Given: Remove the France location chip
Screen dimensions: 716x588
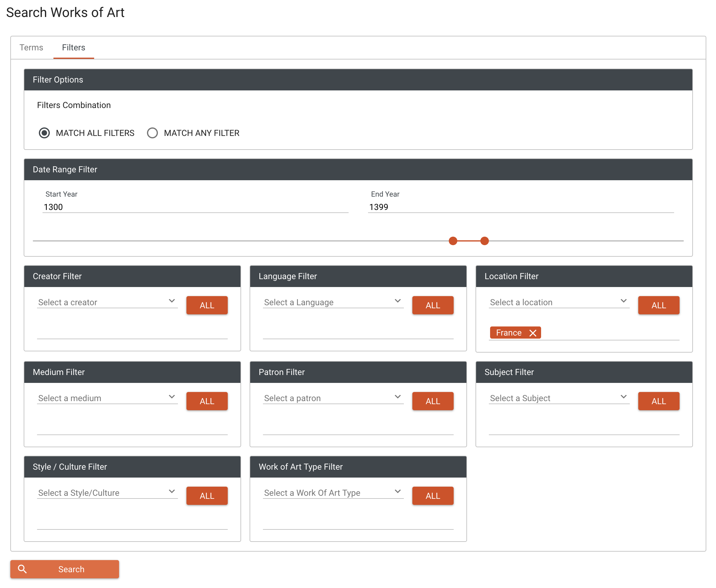Looking at the screenshot, I should [x=533, y=333].
